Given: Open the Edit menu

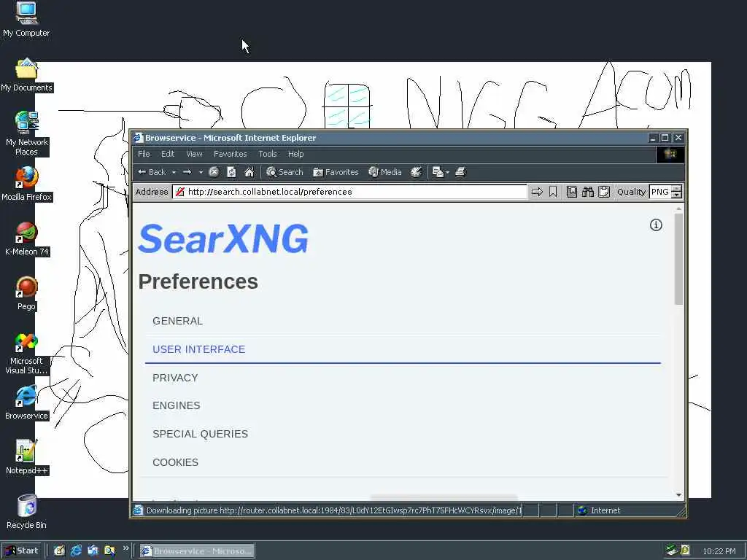Looking at the screenshot, I should tap(168, 154).
